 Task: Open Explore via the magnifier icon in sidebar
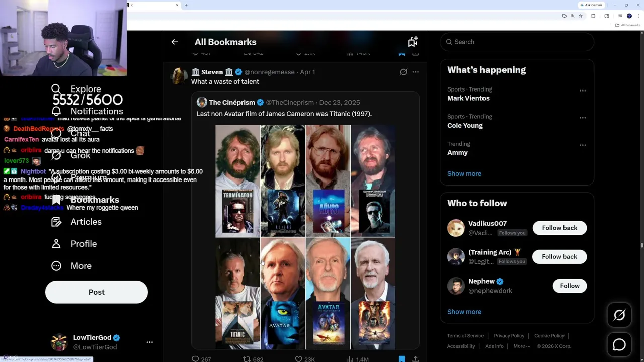tap(56, 89)
